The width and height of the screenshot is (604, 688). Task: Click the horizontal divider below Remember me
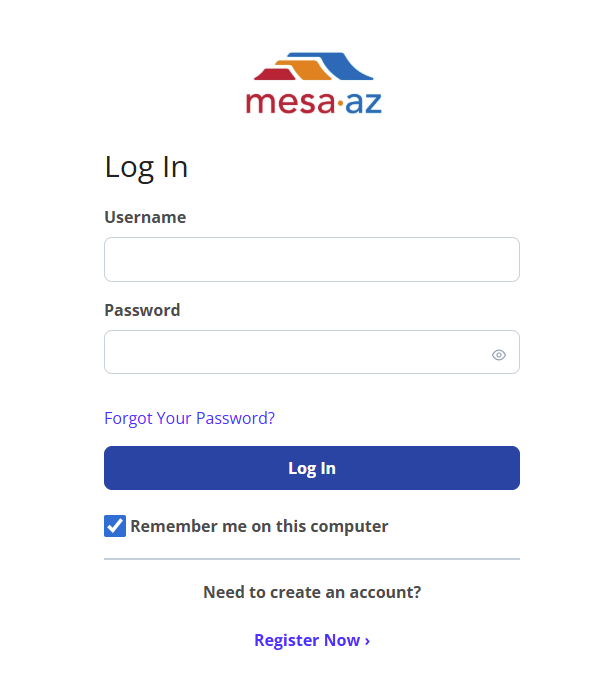pyautogui.click(x=312, y=559)
